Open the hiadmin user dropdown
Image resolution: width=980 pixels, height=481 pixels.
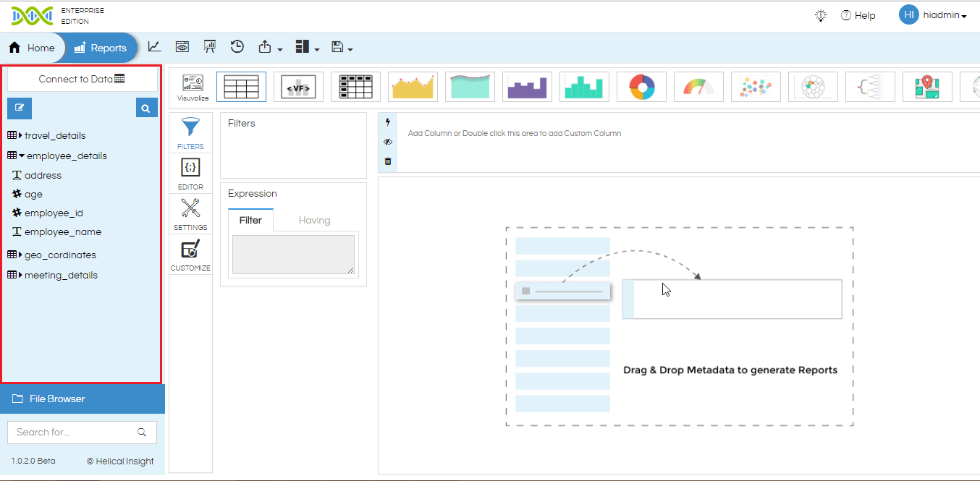click(934, 15)
